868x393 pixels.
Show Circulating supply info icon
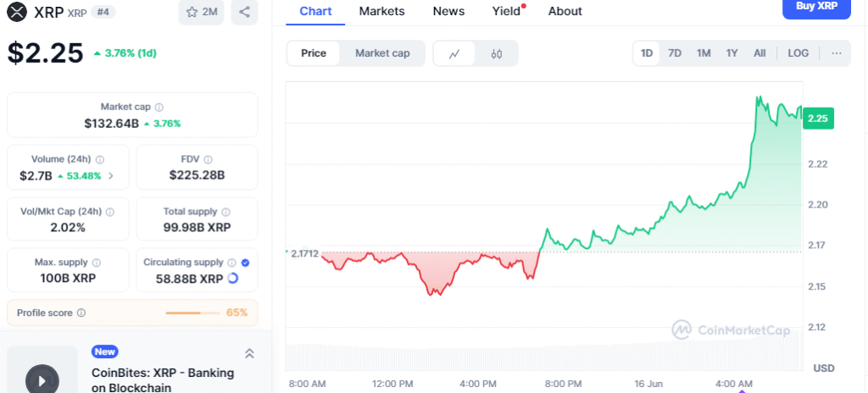pyautogui.click(x=232, y=263)
